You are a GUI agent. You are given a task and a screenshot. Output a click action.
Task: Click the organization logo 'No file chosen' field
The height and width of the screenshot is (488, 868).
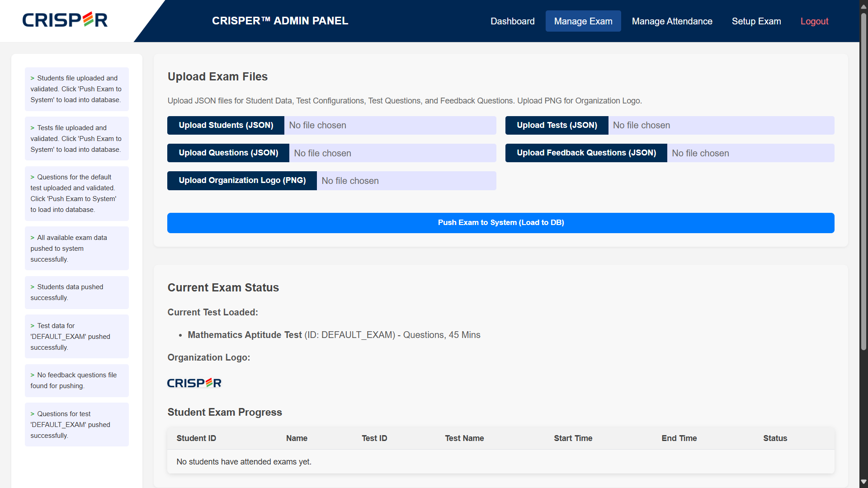(406, 180)
